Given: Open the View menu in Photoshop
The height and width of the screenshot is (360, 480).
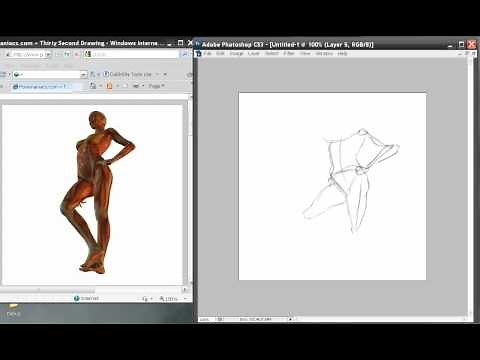Looking at the screenshot, I should click(305, 53).
